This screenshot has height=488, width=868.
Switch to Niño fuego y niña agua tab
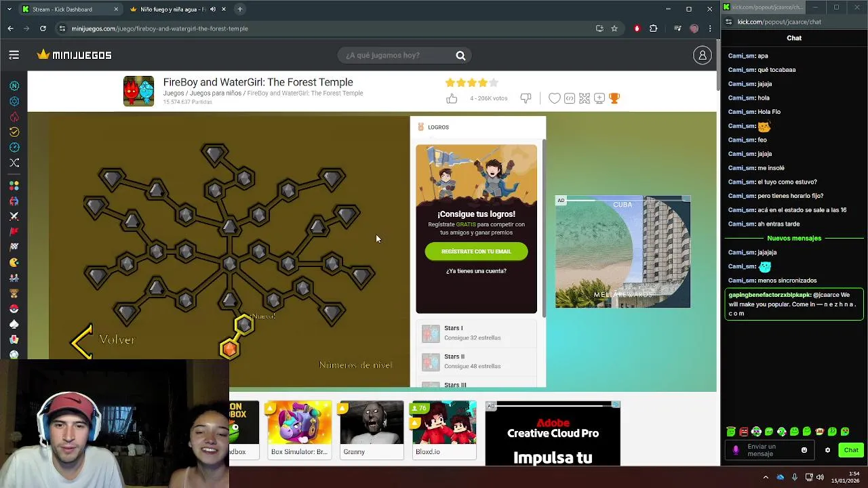click(x=178, y=9)
